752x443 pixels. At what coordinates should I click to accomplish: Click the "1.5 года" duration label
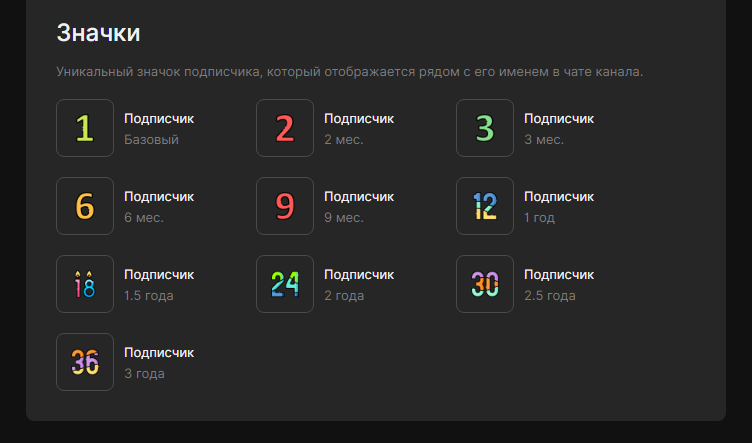(149, 296)
